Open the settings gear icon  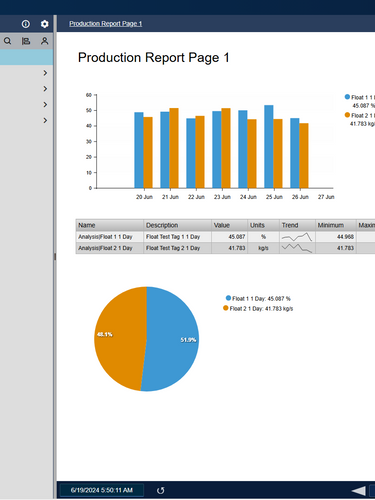pos(44,24)
